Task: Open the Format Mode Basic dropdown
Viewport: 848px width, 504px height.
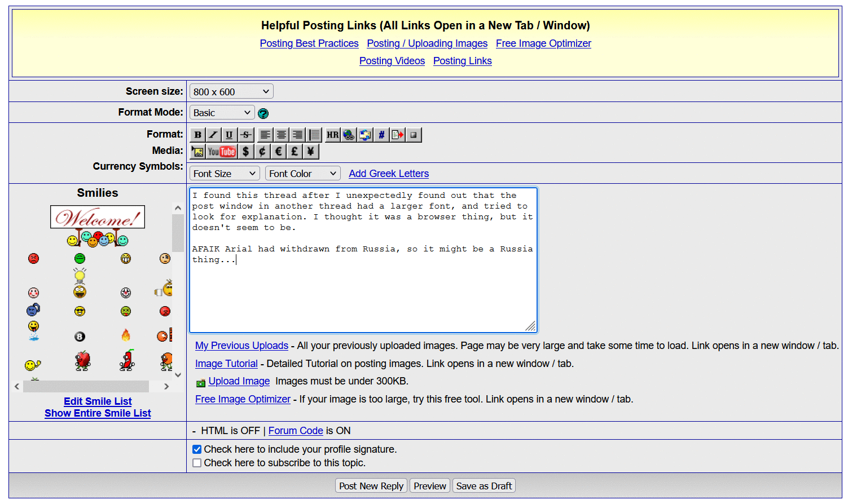Action: pos(222,113)
